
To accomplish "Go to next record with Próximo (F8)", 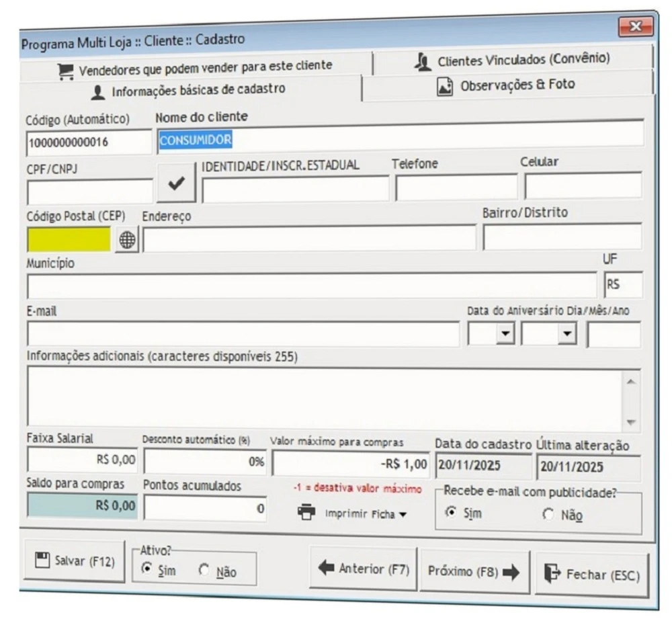I will point(474,571).
